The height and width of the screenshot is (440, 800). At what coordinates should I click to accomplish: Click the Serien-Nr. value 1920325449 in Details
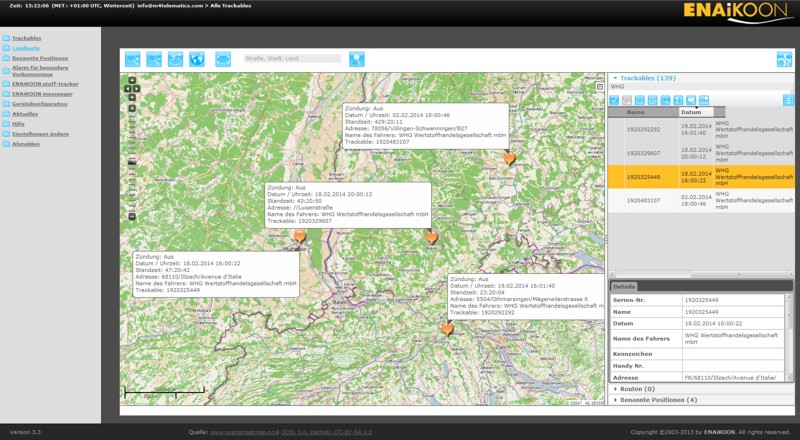point(702,301)
